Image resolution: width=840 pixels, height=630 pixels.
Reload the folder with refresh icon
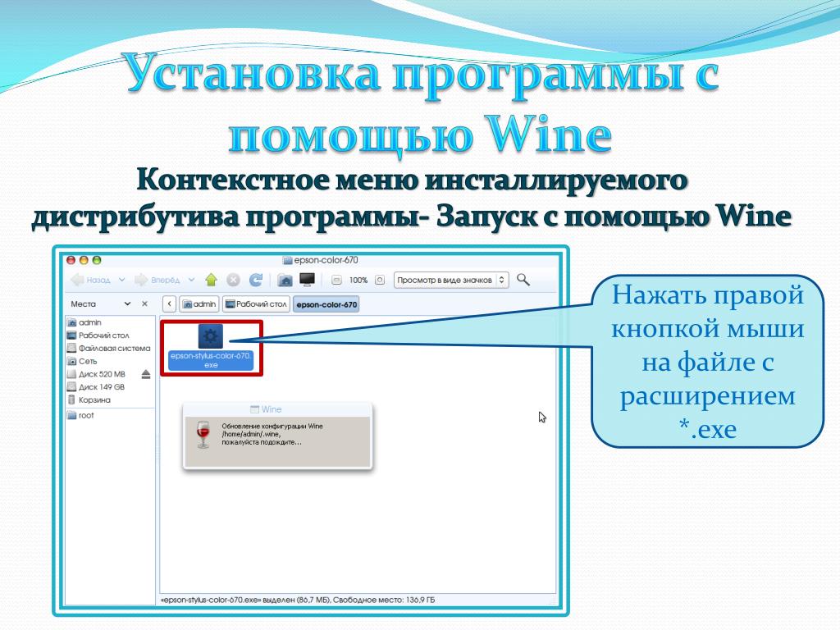click(x=256, y=280)
